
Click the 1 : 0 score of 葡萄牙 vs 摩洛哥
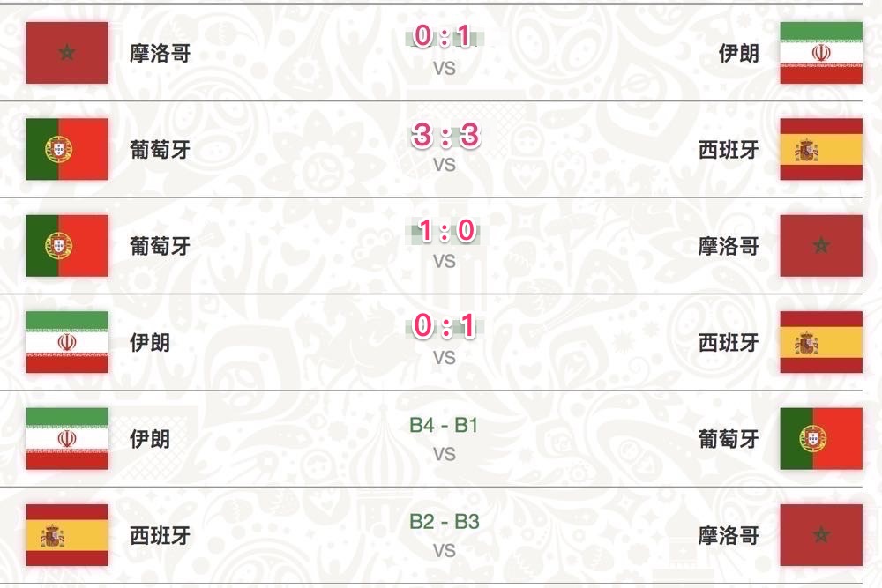click(445, 232)
